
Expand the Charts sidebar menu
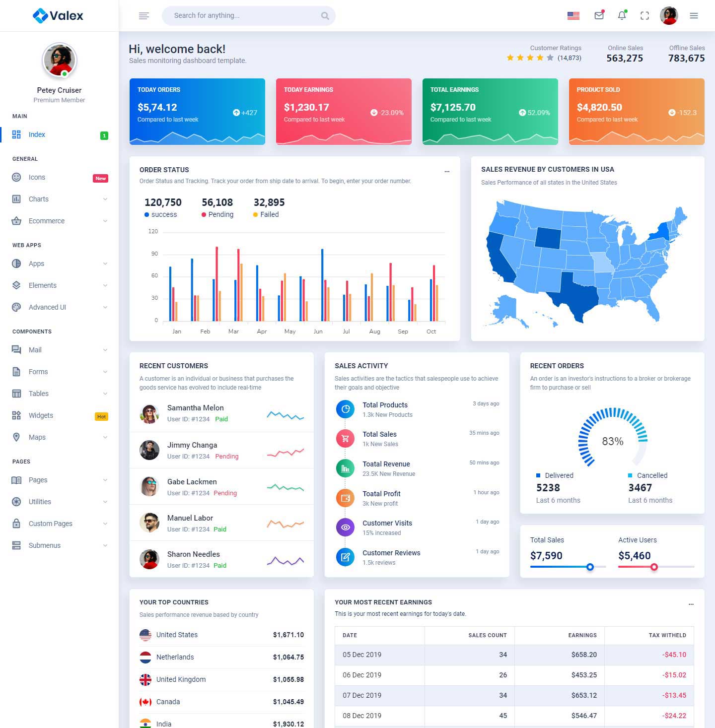pyautogui.click(x=60, y=199)
